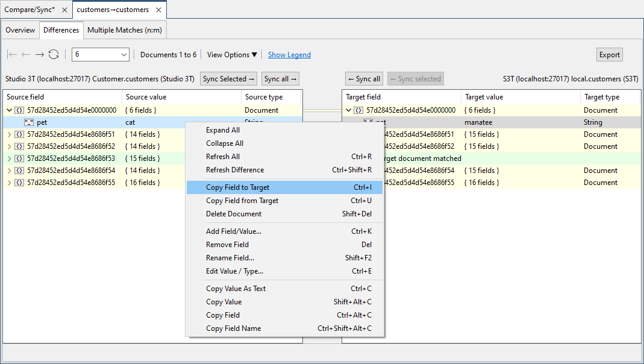
Task: Click 'Documents 1 to 6' label
Action: [169, 55]
